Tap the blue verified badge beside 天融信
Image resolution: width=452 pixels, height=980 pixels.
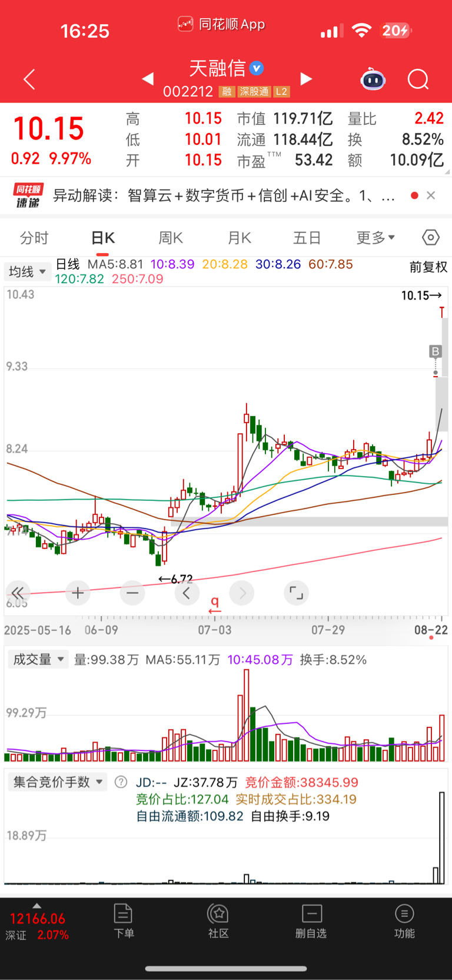click(257, 68)
